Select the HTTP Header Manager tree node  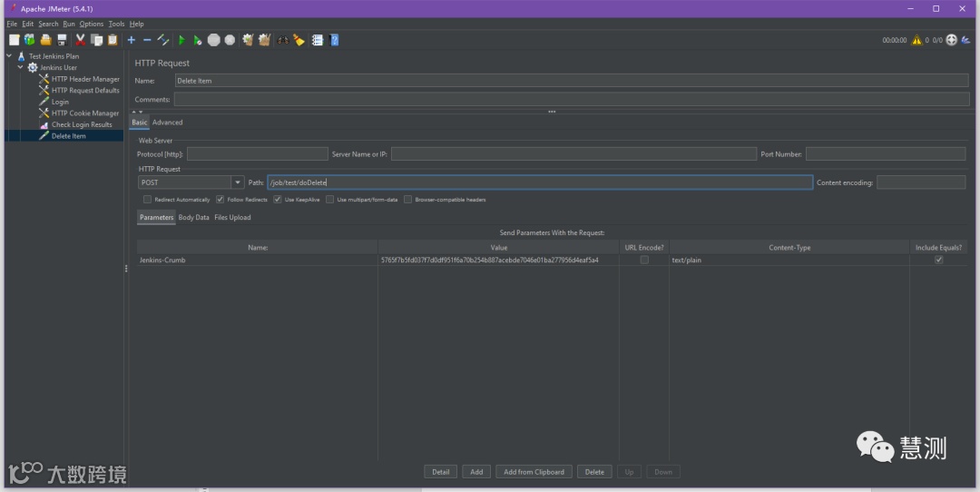tap(85, 79)
